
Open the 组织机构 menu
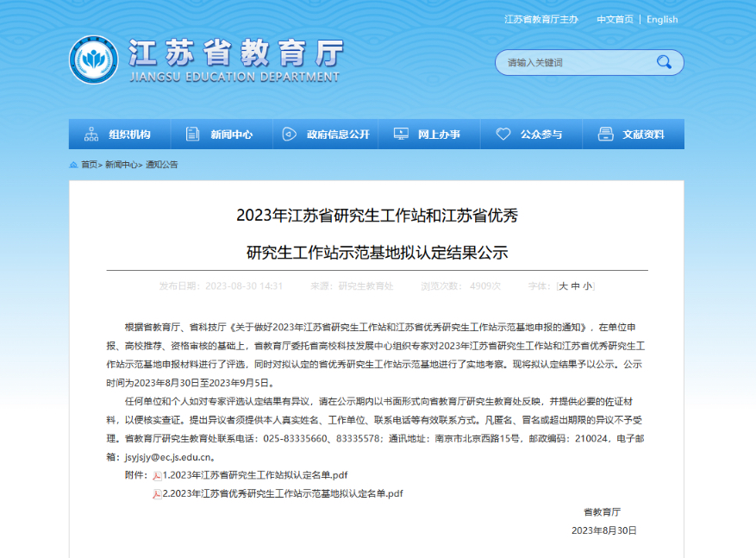pos(120,134)
